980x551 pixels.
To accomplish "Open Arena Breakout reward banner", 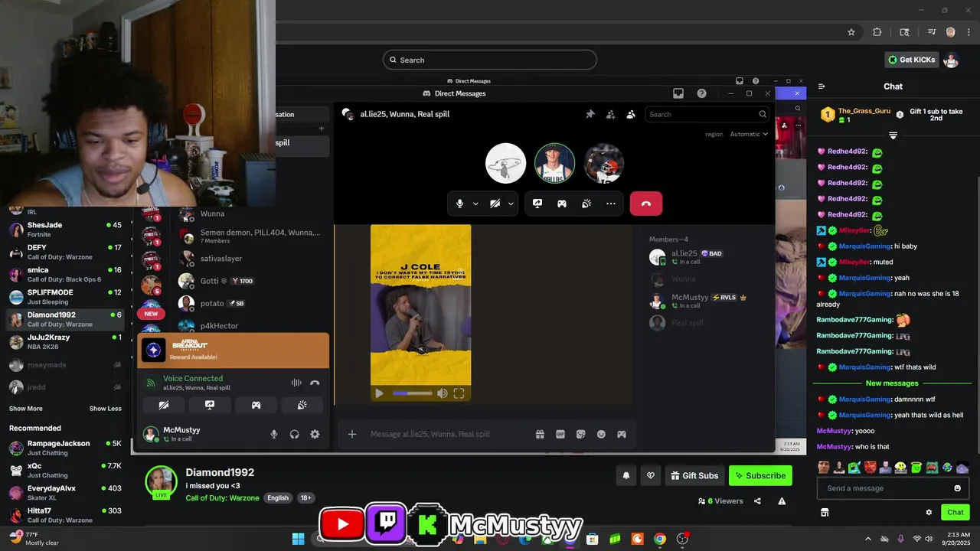I will 233,350.
